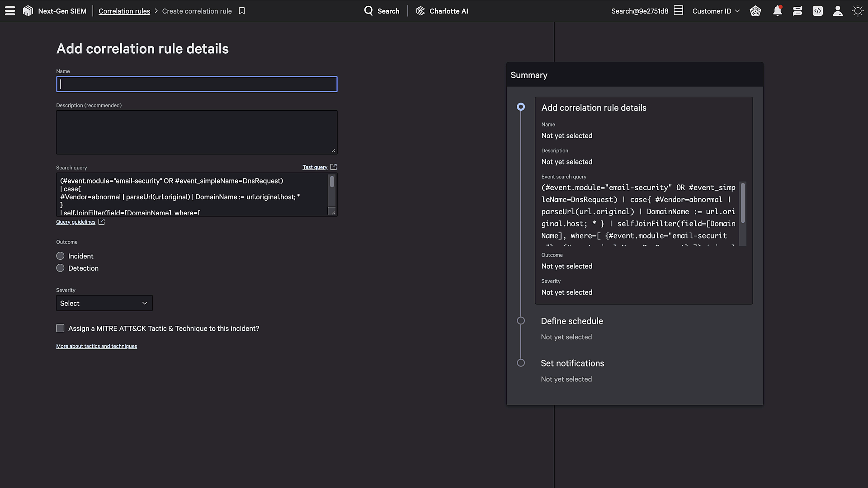Toggle the light/dark theme sun icon

858,11
